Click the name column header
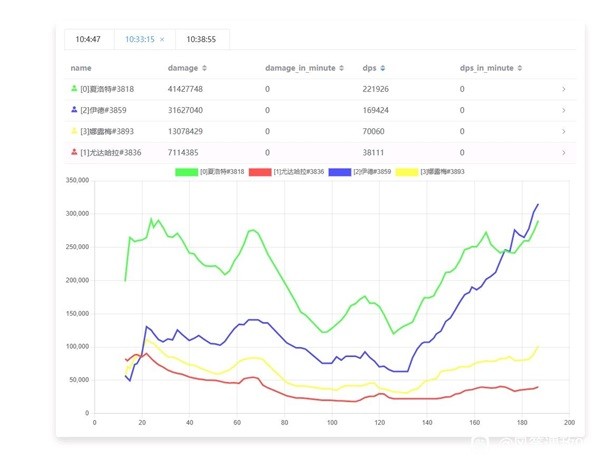Screen dimensions: 600x459 pos(81,68)
